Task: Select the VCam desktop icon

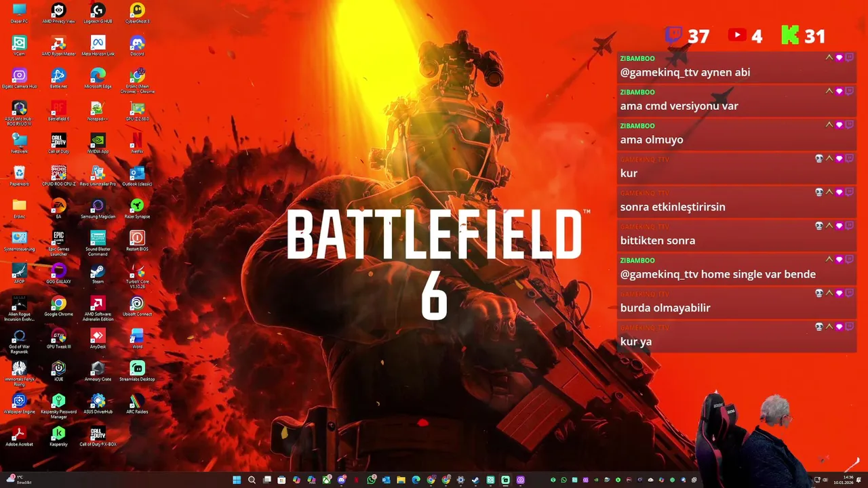Action: click(19, 45)
